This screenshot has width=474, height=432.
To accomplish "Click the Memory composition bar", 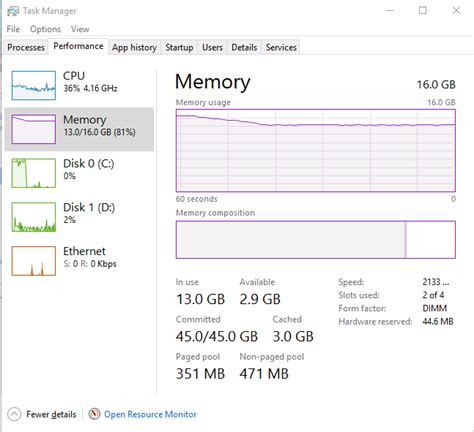I will [x=316, y=239].
